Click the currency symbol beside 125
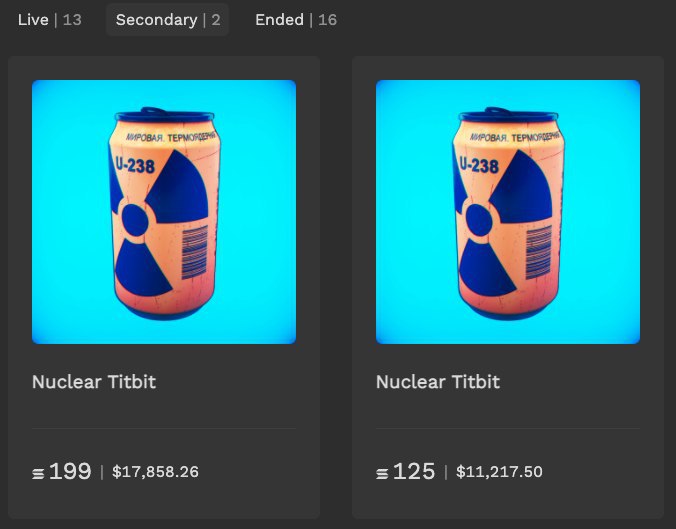The image size is (676, 529). click(382, 473)
